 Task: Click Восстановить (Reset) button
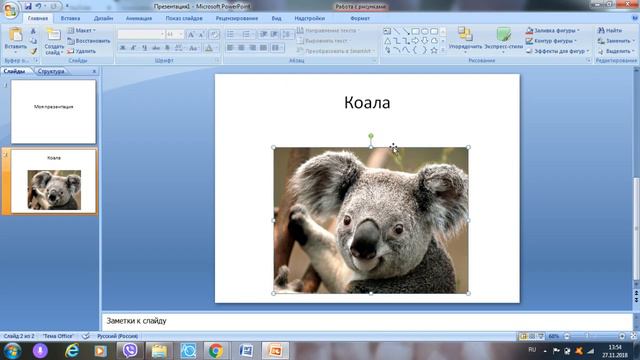pos(89,41)
